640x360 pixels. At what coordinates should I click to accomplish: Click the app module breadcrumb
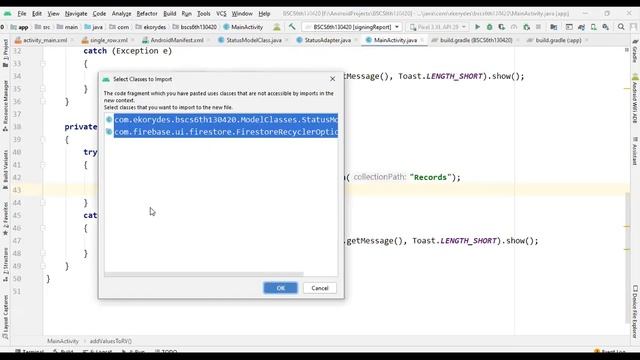pos(19,27)
